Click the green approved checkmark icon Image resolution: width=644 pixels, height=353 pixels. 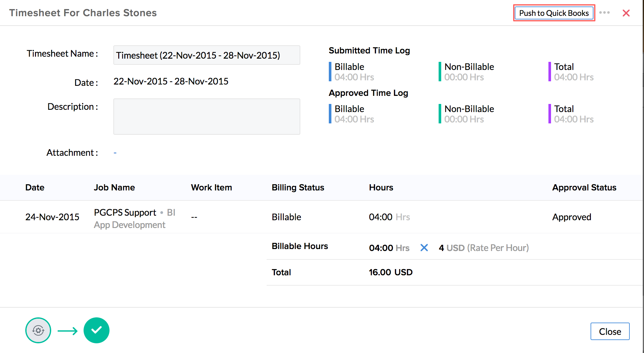click(97, 330)
